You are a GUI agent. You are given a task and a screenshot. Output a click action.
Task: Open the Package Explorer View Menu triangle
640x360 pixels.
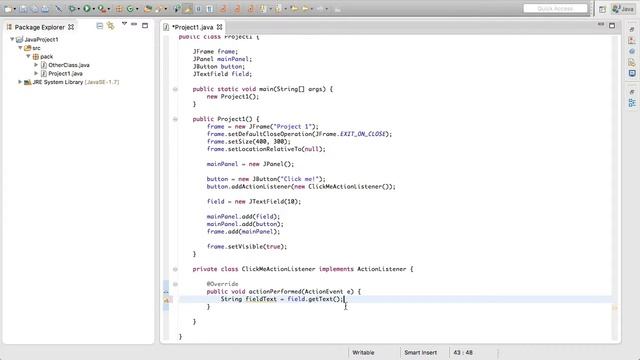point(124,24)
